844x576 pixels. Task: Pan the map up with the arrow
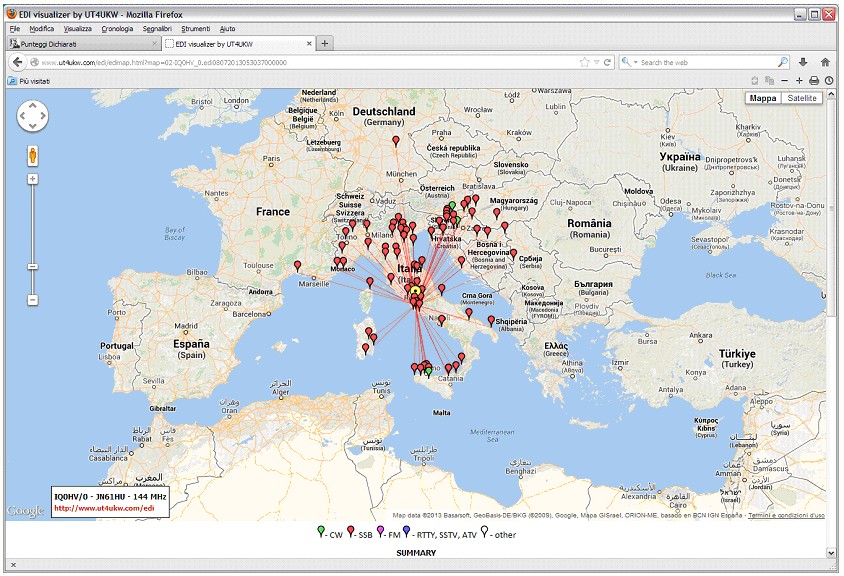click(x=33, y=106)
